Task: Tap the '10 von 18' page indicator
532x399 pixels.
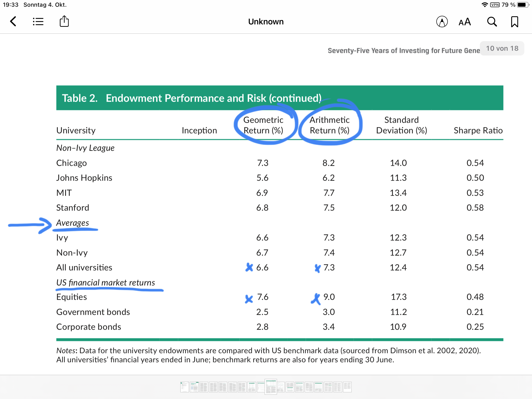Action: tap(502, 49)
